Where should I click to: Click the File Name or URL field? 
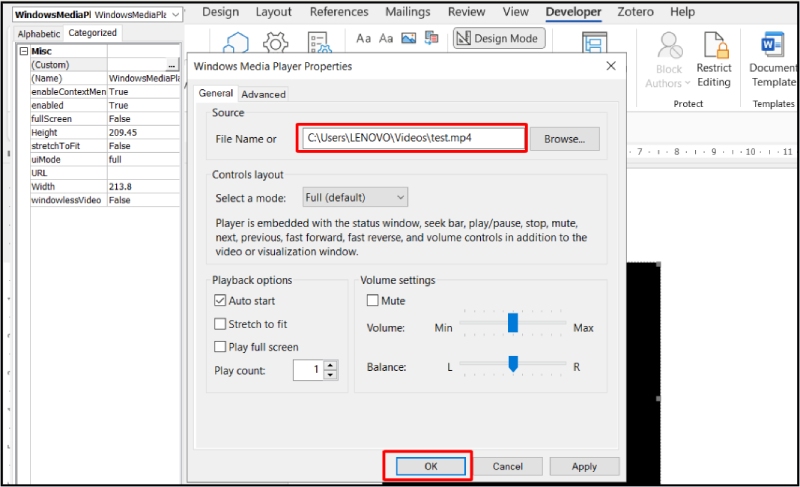click(413, 139)
